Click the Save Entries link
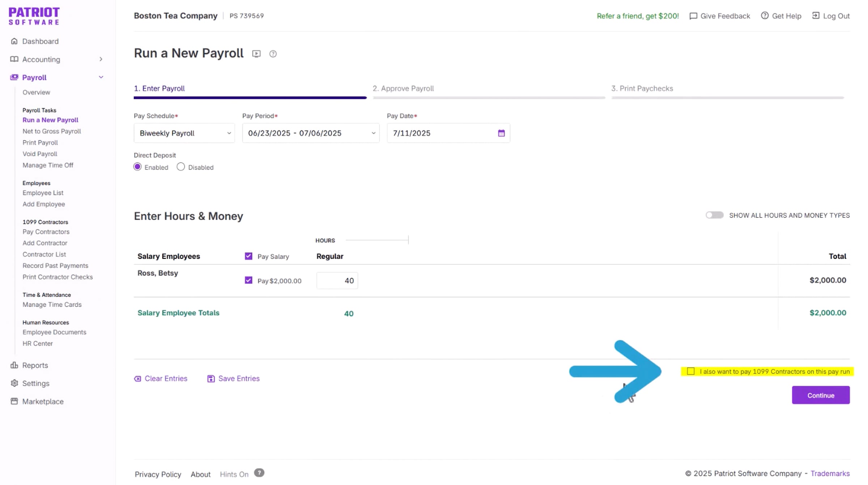Image resolution: width=868 pixels, height=485 pixels. (x=239, y=379)
